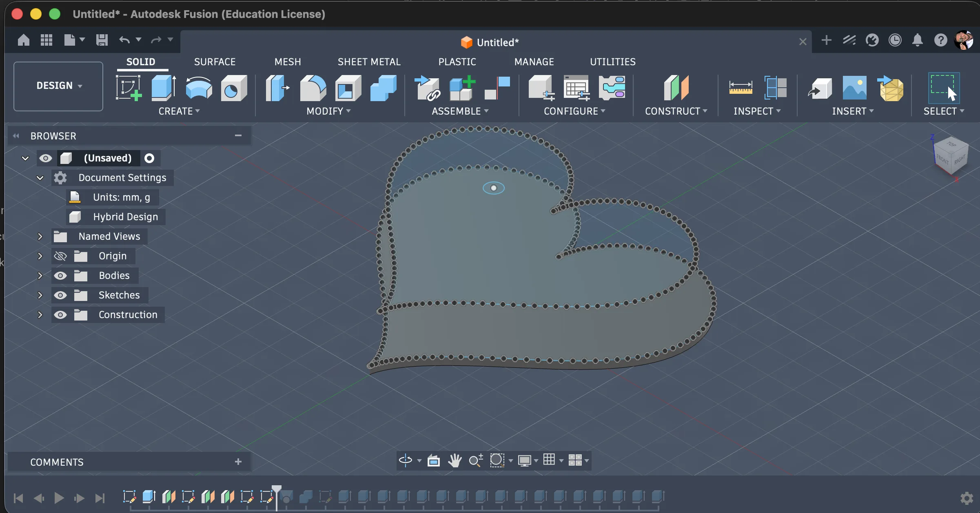Select the New Component tool
This screenshot has width=980, height=513.
click(x=462, y=88)
